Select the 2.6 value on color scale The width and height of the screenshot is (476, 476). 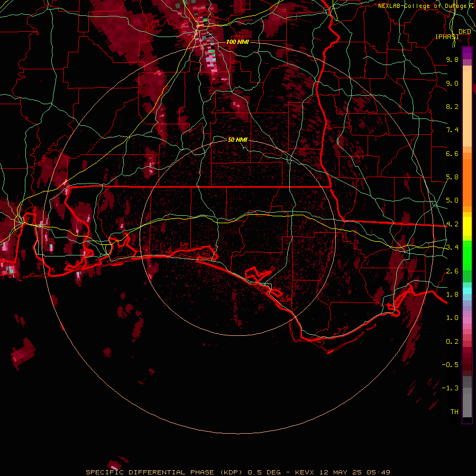[452, 271]
